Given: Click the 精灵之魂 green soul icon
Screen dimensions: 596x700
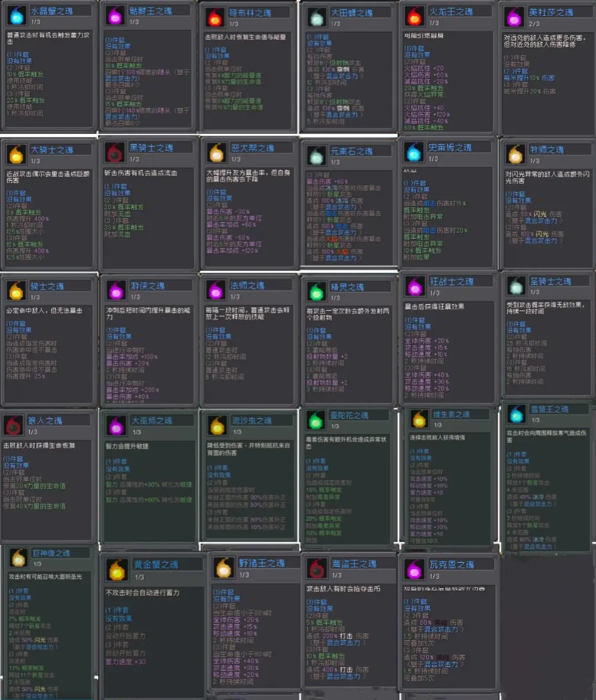Looking at the screenshot, I should point(315,291).
